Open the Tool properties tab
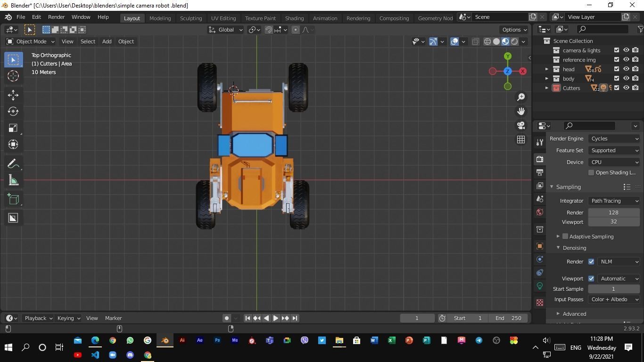 tap(540, 142)
